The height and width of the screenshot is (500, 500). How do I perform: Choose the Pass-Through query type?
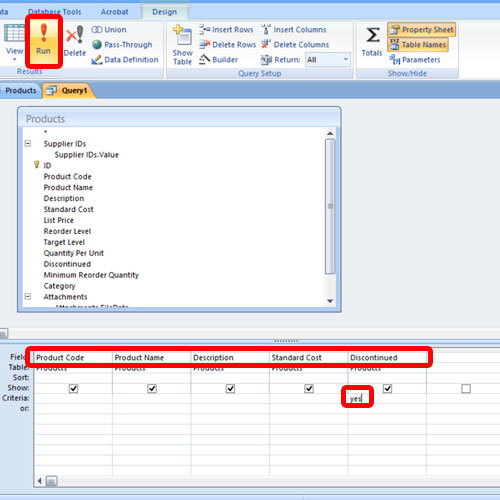click(x=122, y=45)
